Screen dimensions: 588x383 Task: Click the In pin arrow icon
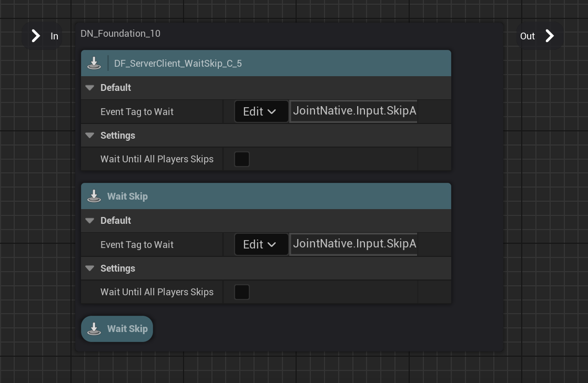tap(36, 36)
